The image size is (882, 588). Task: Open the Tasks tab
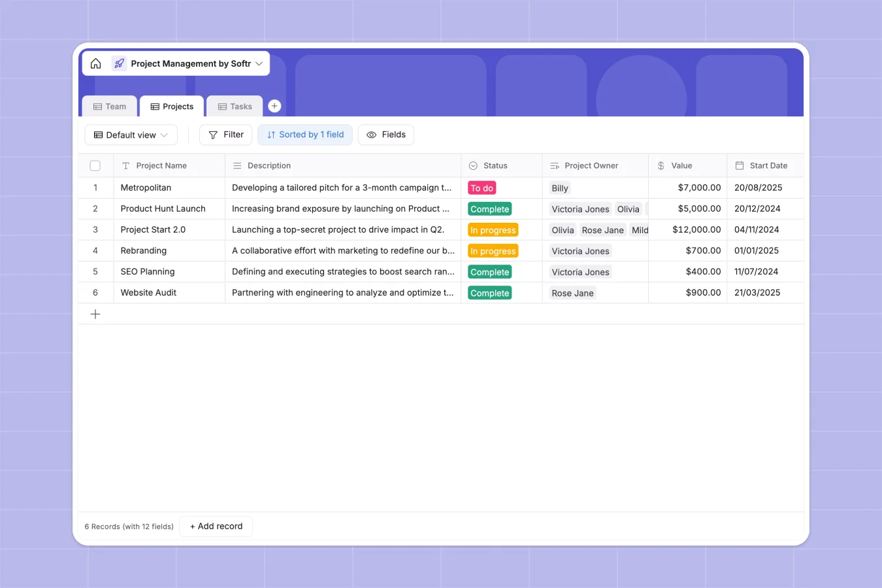(234, 106)
